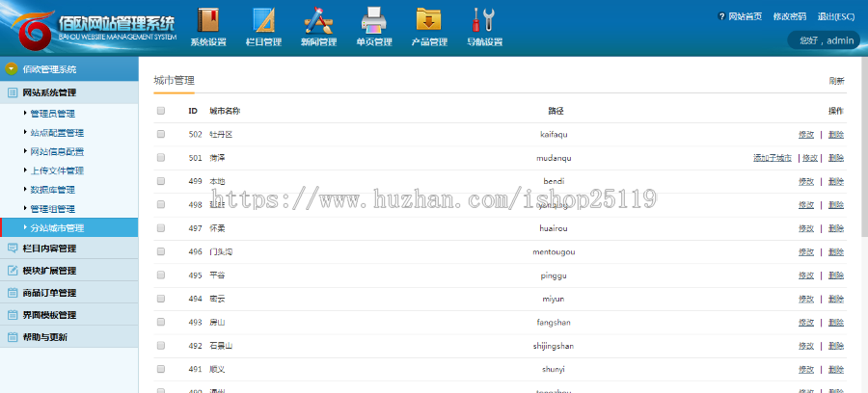Click the icon beside 网站系统管理
868x393 pixels.
pos(13,92)
